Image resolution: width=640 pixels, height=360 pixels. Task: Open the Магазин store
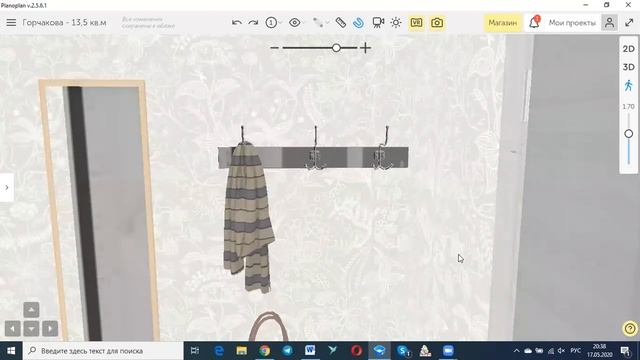tap(503, 23)
